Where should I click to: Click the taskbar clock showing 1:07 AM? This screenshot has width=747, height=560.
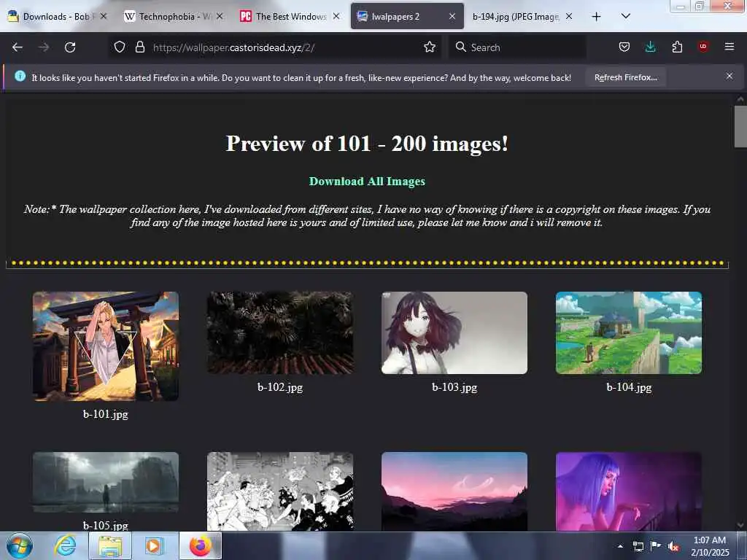pyautogui.click(x=710, y=546)
